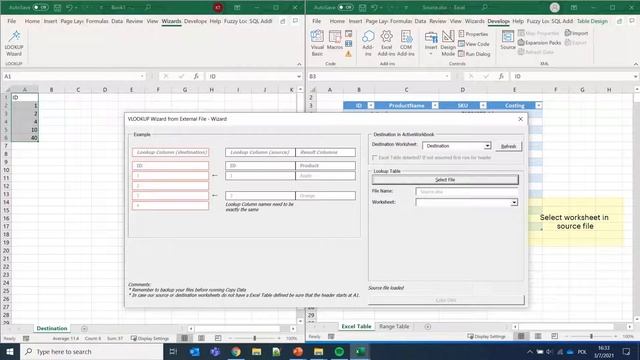Click the Select File button
Screen dimensions: 640x360
[x=445, y=180]
